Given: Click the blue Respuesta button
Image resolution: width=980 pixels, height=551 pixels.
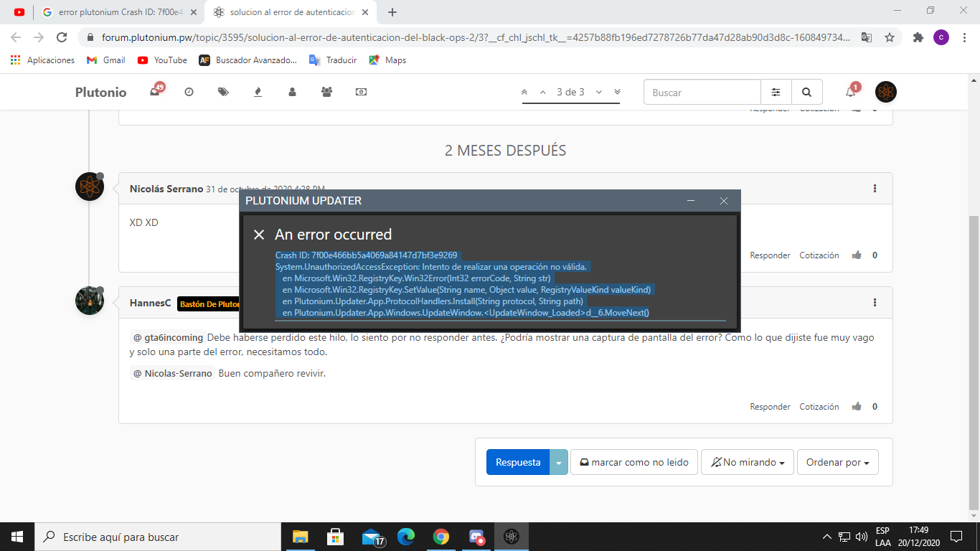Looking at the screenshot, I should pos(518,462).
